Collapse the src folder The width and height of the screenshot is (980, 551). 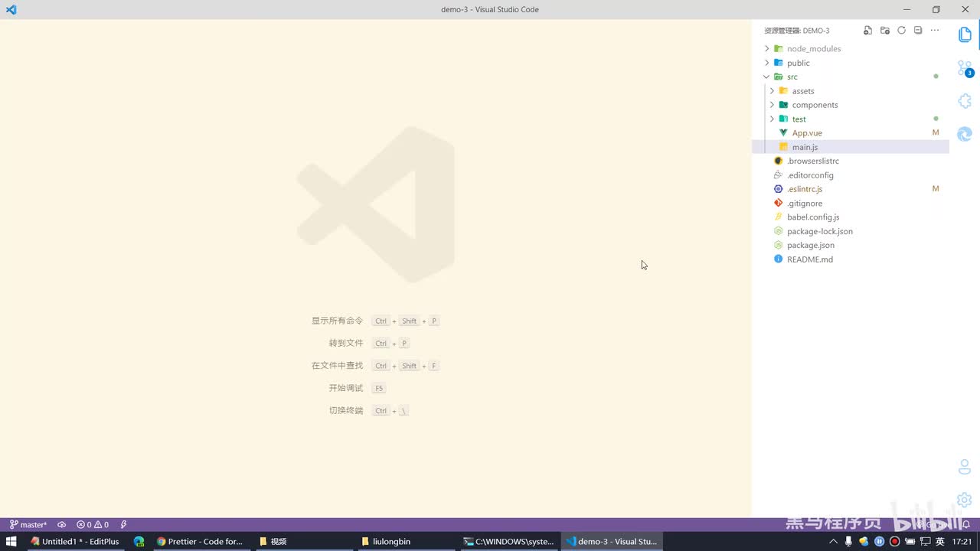point(851,77)
